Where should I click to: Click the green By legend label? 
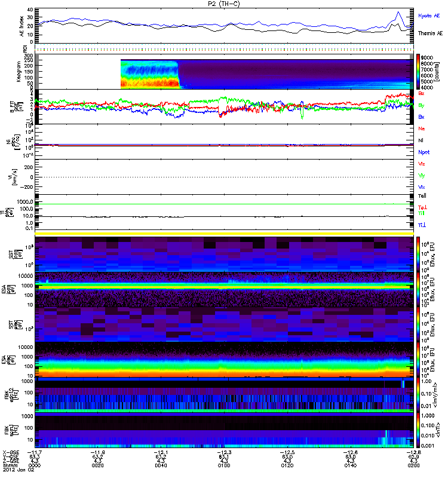[x=421, y=105]
